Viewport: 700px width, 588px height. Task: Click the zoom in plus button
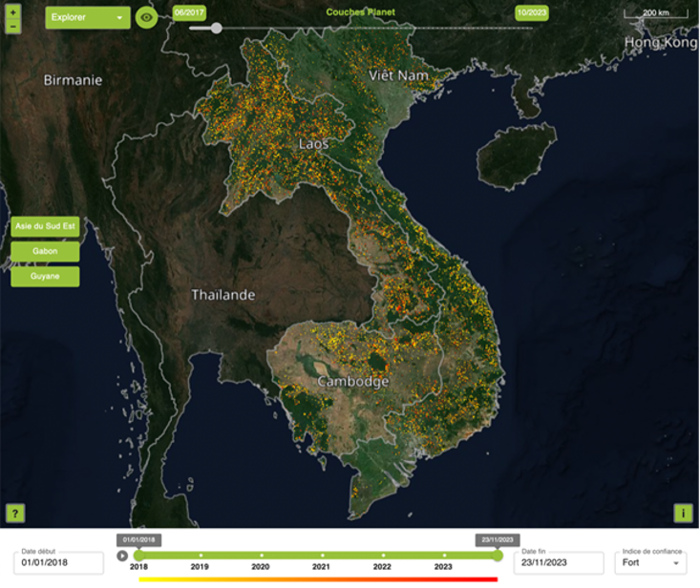pyautogui.click(x=12, y=11)
